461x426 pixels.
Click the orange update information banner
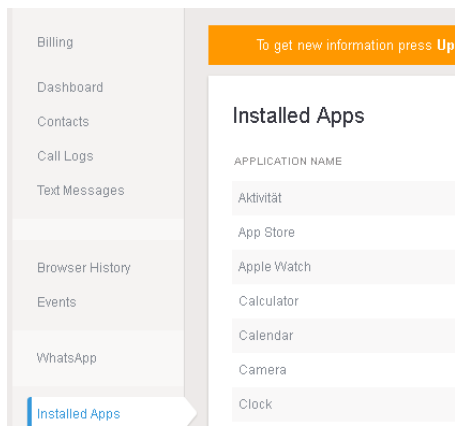[x=332, y=45]
